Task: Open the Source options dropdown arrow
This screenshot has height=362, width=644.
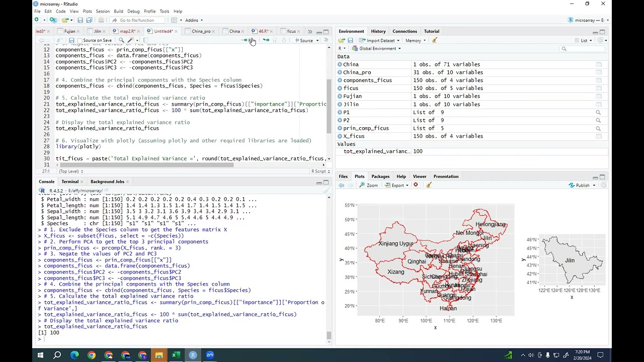Action: [x=317, y=40]
